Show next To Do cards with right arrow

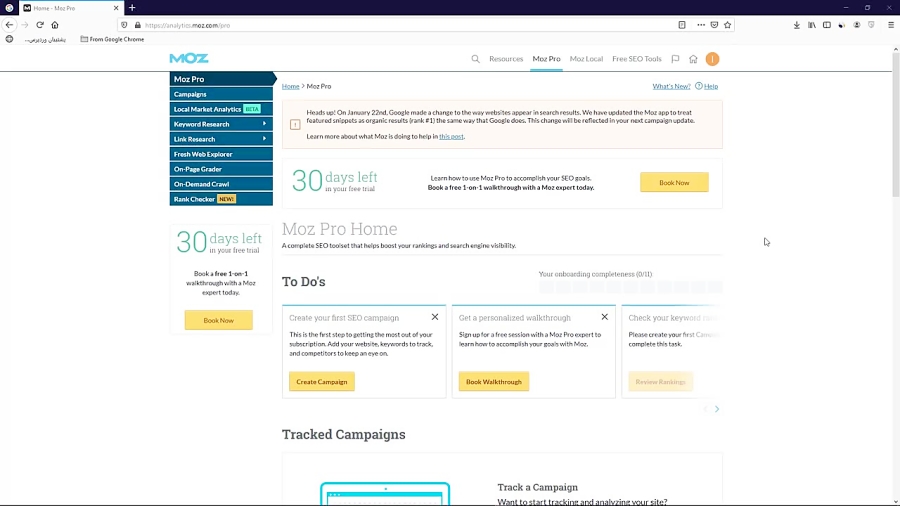[x=717, y=409]
